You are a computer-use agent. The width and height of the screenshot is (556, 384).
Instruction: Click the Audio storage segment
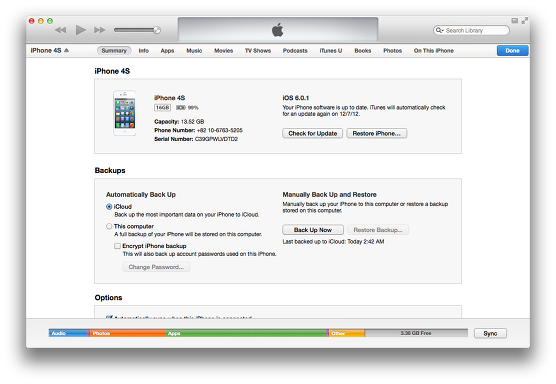pos(68,333)
